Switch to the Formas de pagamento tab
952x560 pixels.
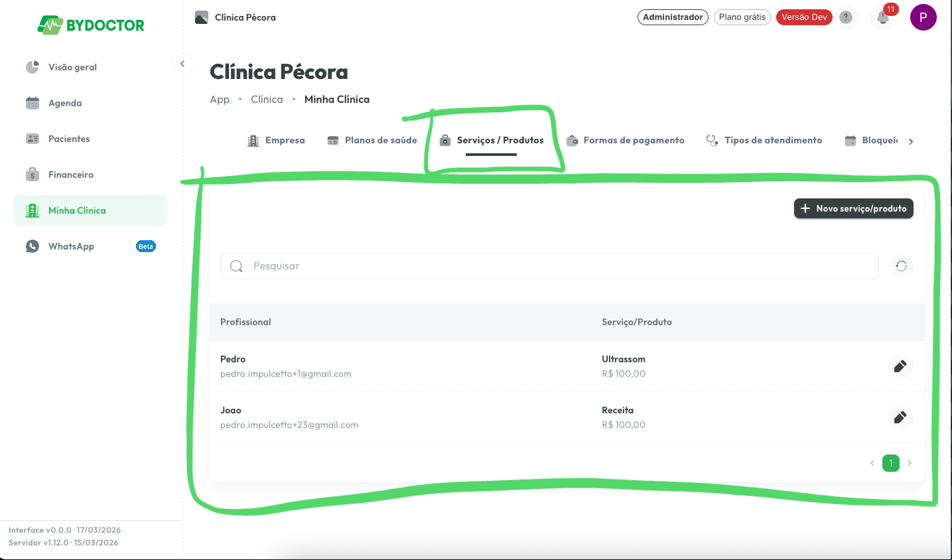click(x=626, y=140)
